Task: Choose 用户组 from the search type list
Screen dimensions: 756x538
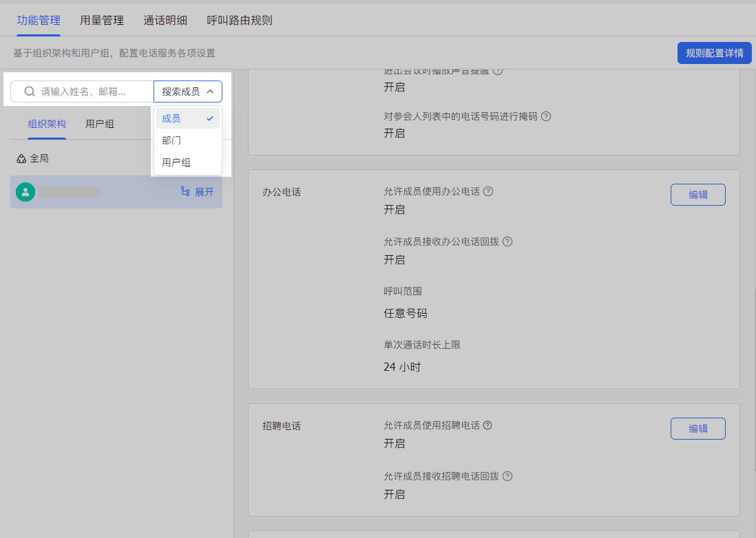Action: coord(176,162)
